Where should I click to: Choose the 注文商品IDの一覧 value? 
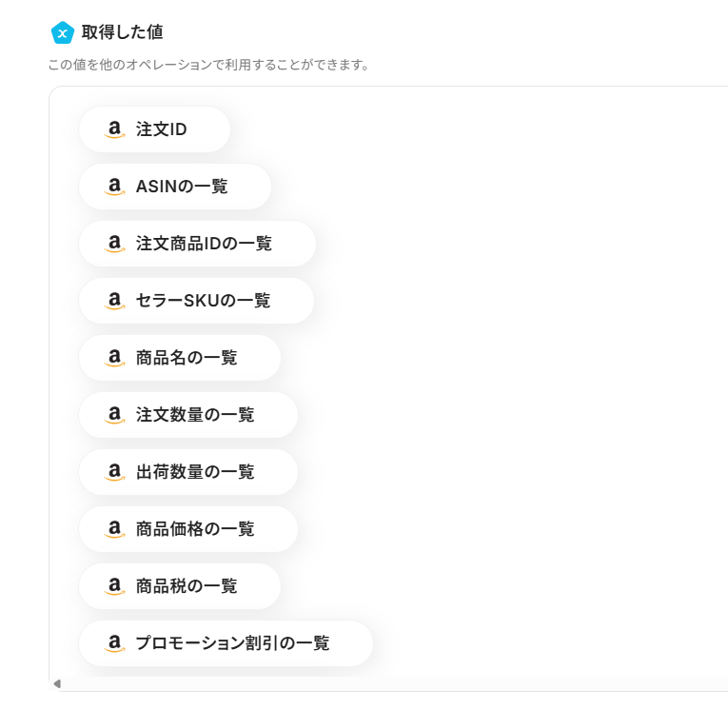[x=198, y=244]
